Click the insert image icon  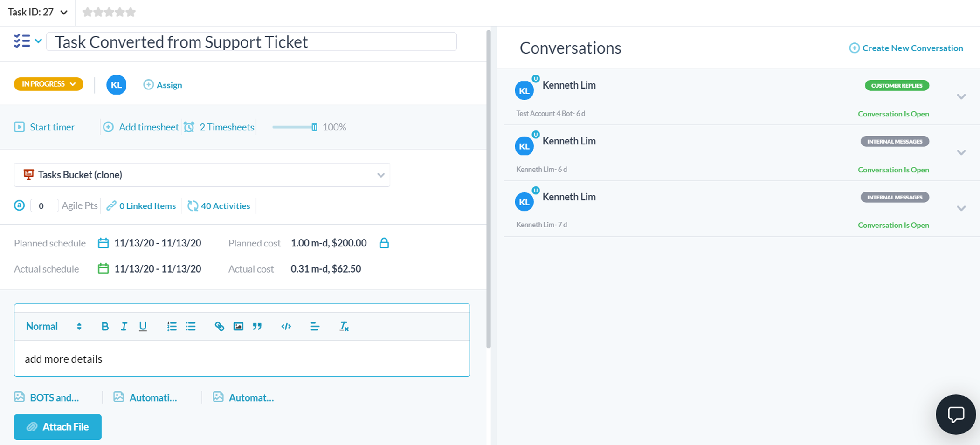coord(238,326)
